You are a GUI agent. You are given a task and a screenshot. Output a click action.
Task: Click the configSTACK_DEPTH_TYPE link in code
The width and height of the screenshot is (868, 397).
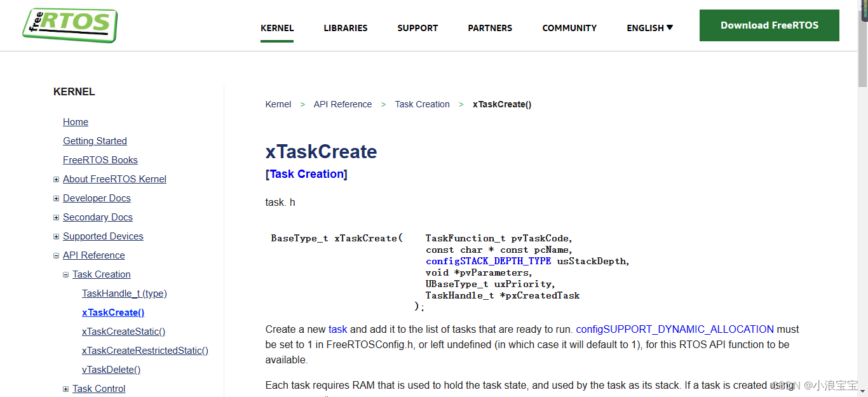[x=489, y=261]
